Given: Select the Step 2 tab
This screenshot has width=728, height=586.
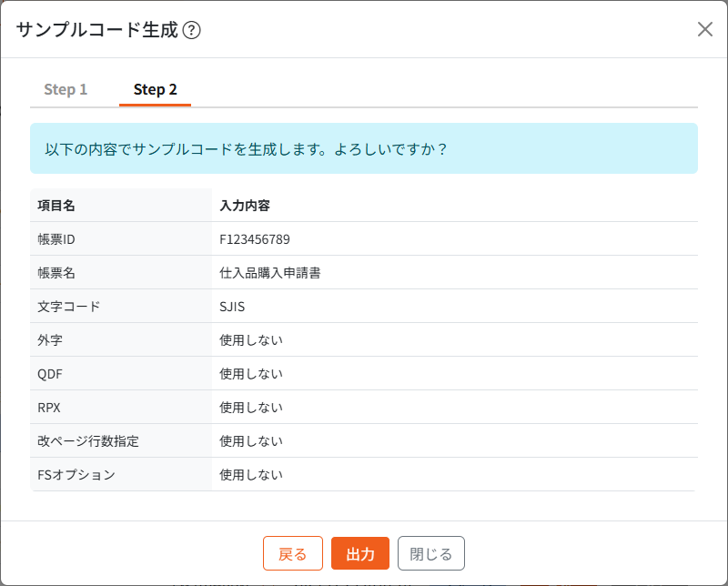Looking at the screenshot, I should coord(155,89).
